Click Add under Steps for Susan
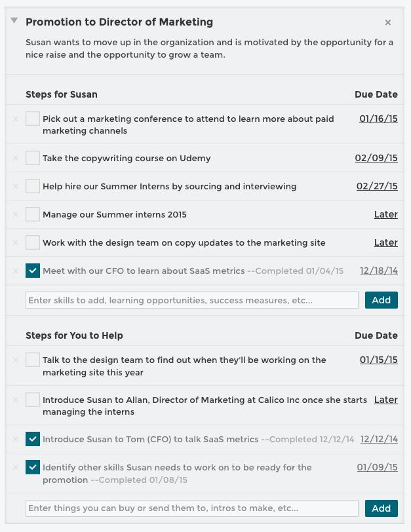The height and width of the screenshot is (532, 411). pos(381,299)
